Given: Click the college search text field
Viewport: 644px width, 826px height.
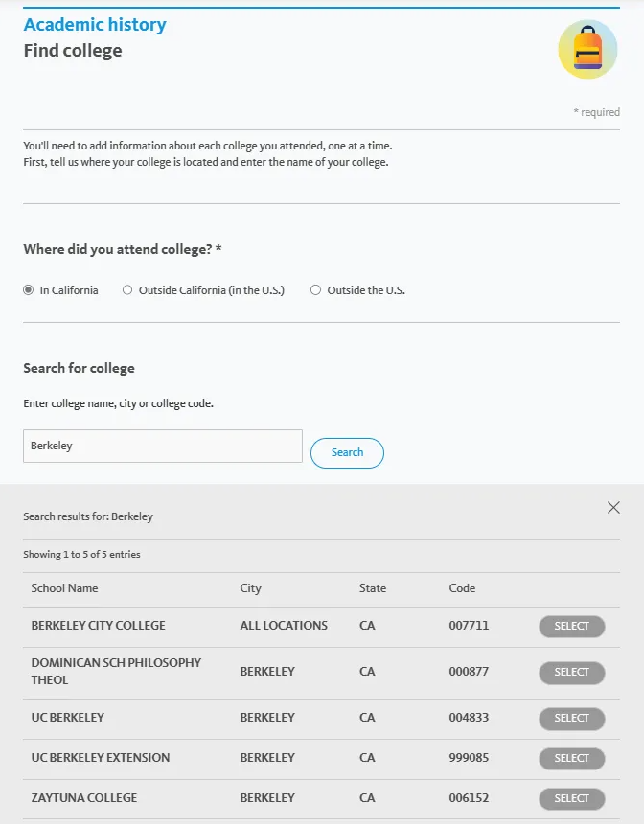Looking at the screenshot, I should coord(163,447).
